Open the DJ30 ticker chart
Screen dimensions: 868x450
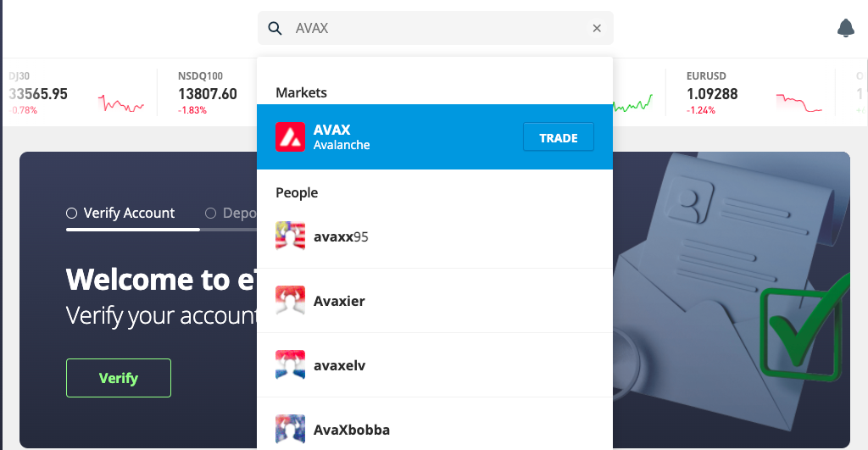point(121,103)
